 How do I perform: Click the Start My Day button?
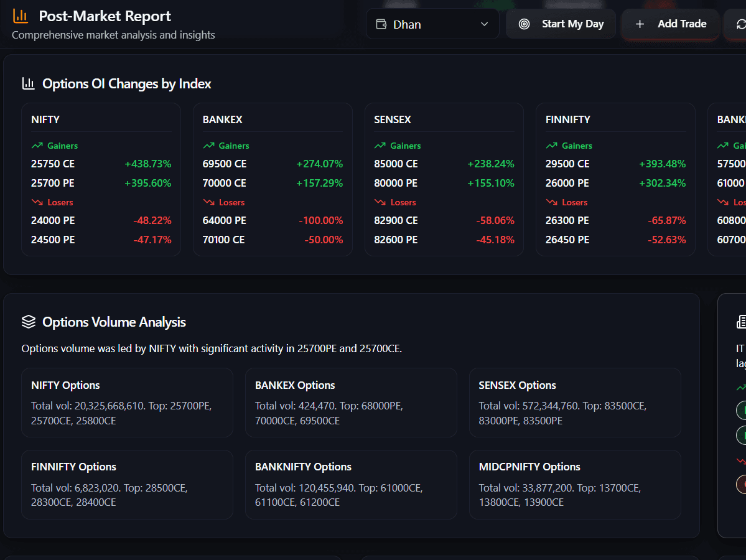[x=561, y=24]
